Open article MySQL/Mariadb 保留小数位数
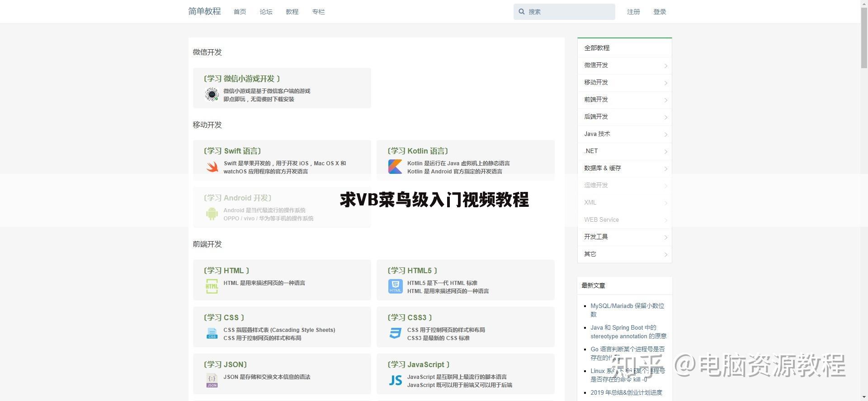This screenshot has height=401, width=868. [x=627, y=310]
